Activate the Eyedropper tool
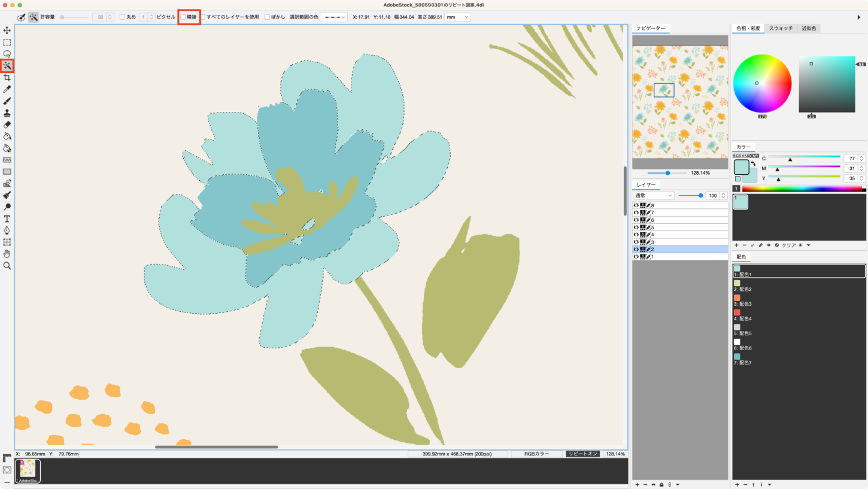Image resolution: width=868 pixels, height=489 pixels. click(7, 89)
